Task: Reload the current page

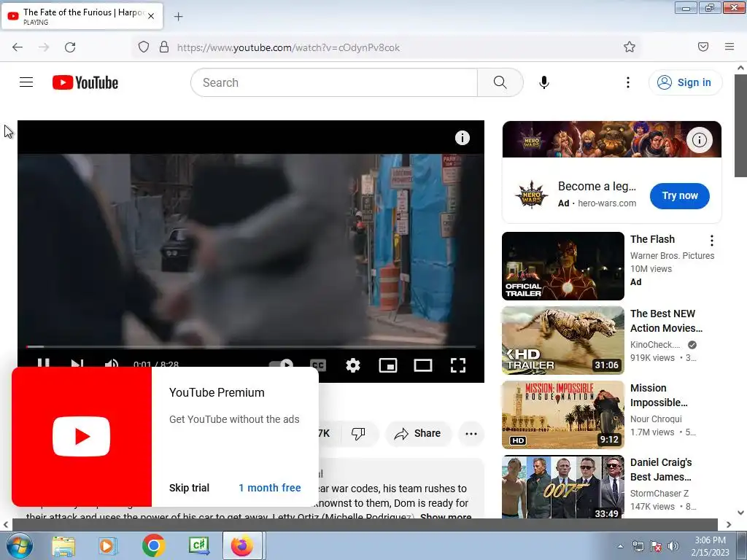Action: (70, 47)
